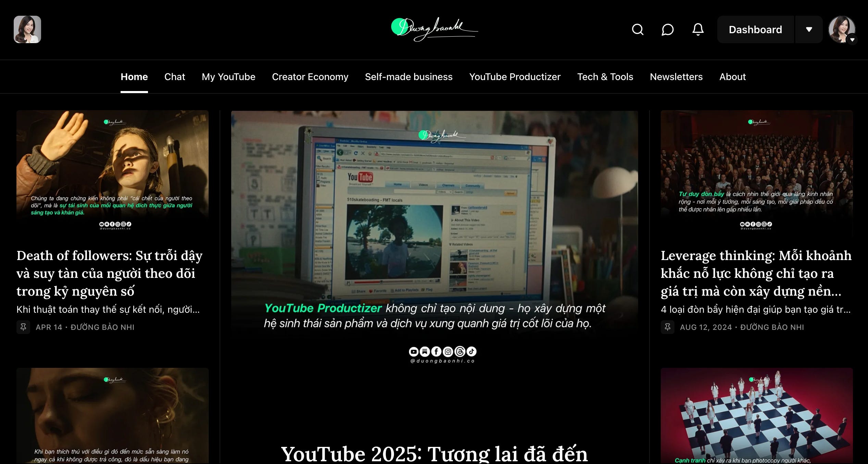
Task: Open the notifications bell icon
Action: (x=698, y=29)
